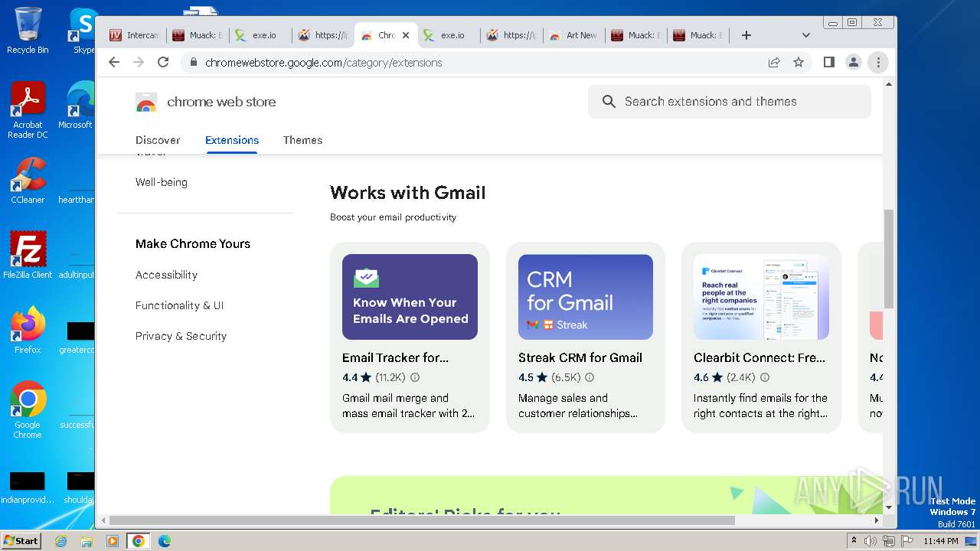Open the Streak CRM for Gmail thumbnail

[x=586, y=297]
